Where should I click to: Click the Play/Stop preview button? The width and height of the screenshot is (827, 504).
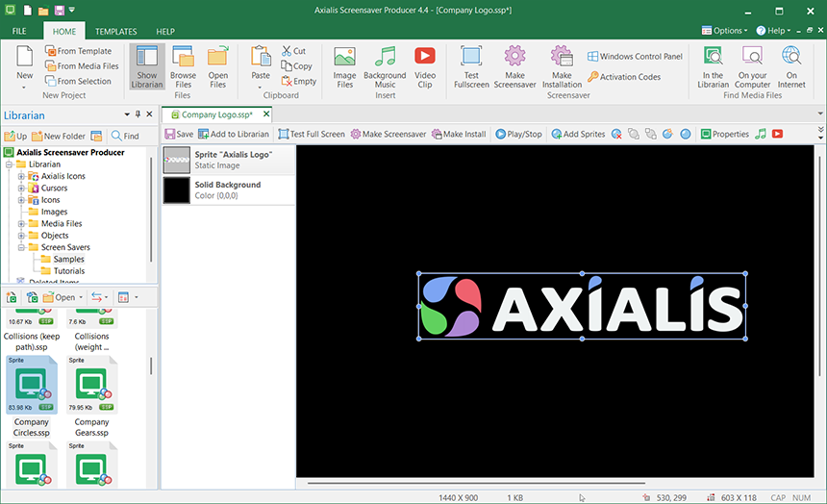click(x=519, y=134)
